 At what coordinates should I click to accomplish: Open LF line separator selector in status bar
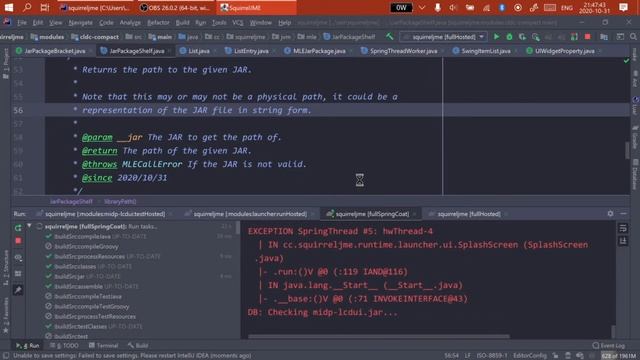tap(468, 356)
